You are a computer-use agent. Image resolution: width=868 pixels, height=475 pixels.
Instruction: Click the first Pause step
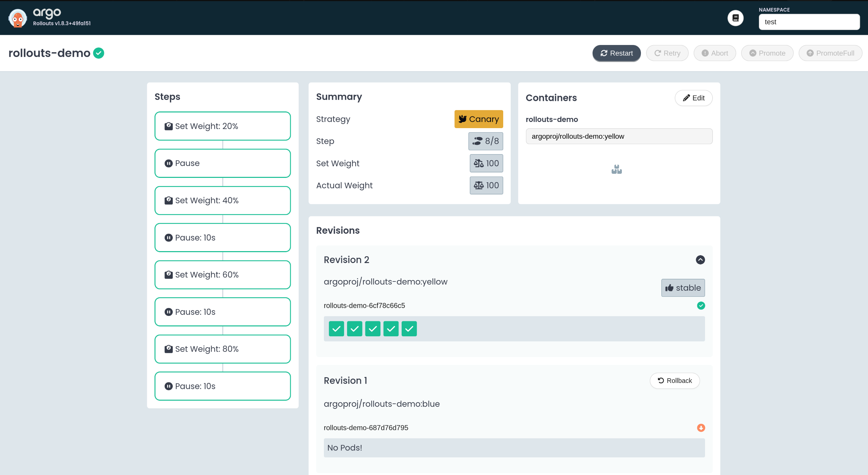tap(222, 163)
